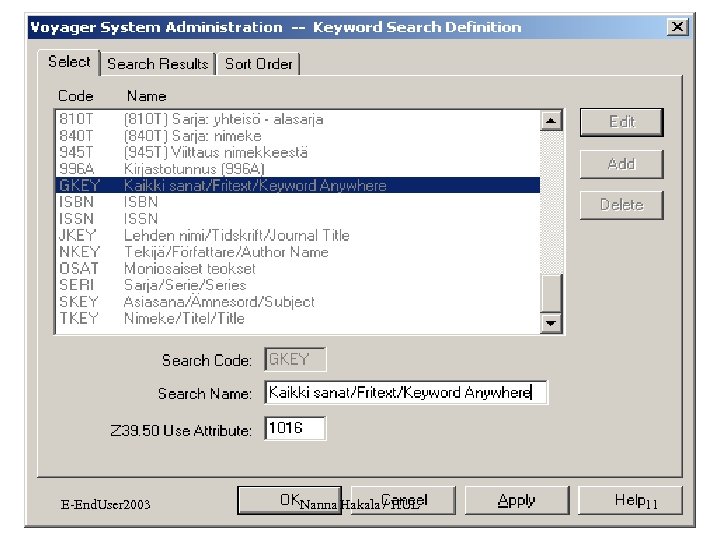This screenshot has width=720, height=540.
Task: Click the list scrollbar down arrow
Action: click(x=551, y=323)
